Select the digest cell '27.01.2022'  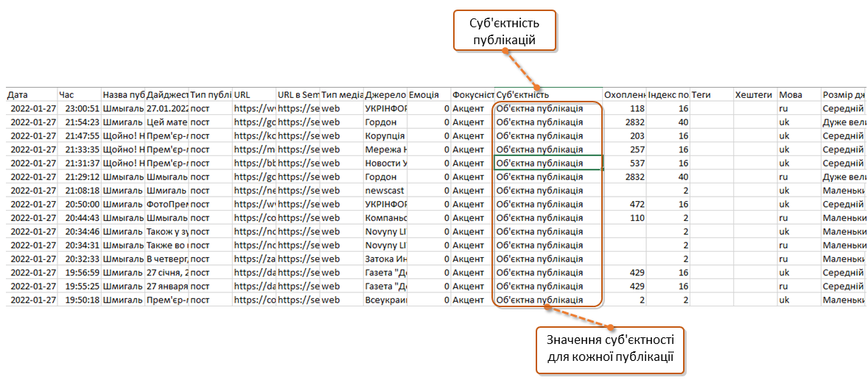167,108
